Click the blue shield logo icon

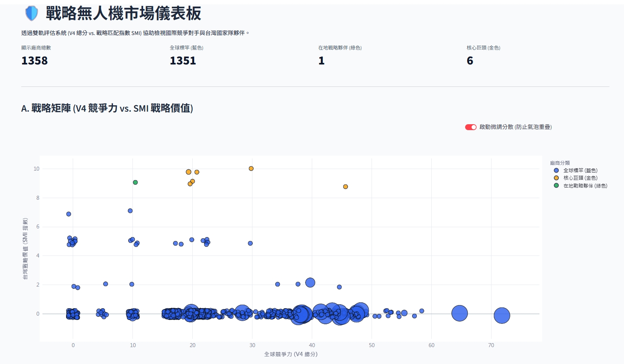click(31, 13)
